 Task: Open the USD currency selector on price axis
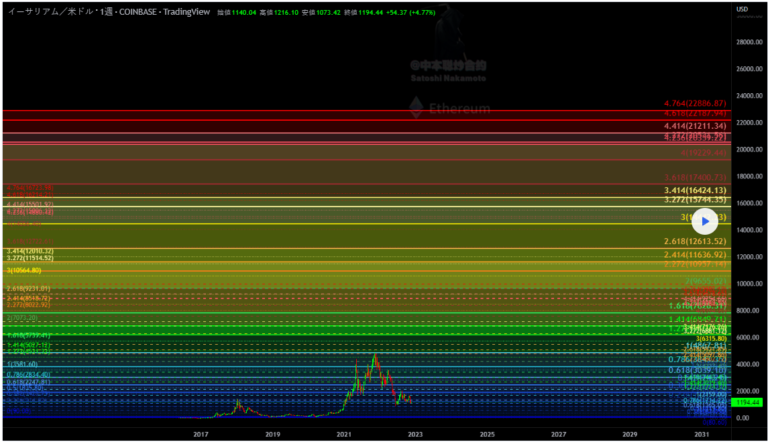click(742, 9)
